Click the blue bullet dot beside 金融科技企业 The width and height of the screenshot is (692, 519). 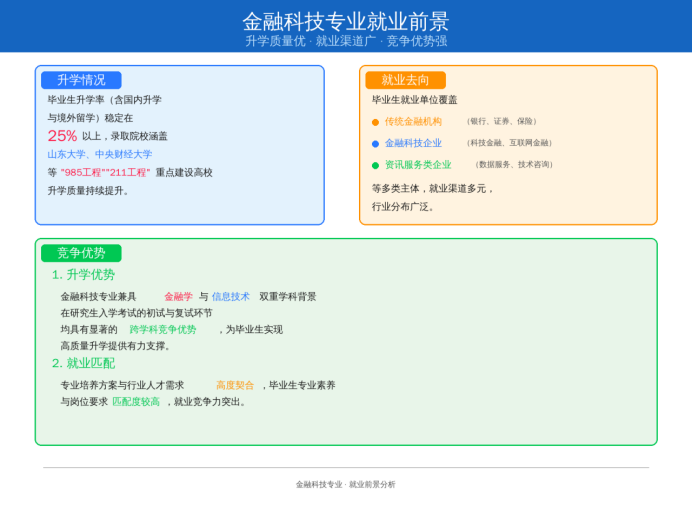pyautogui.click(x=376, y=144)
